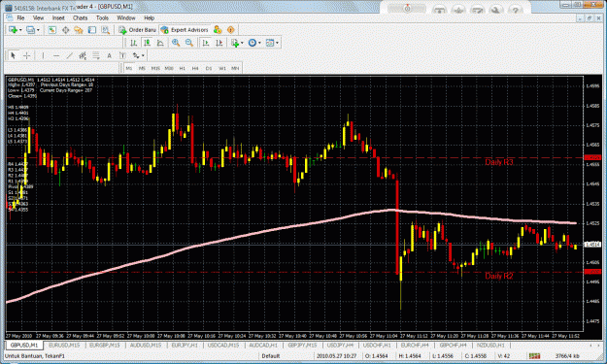Toggle the Data Window crosshair-circle icon
Viewport: 607px width, 364px height.
coord(65,30)
